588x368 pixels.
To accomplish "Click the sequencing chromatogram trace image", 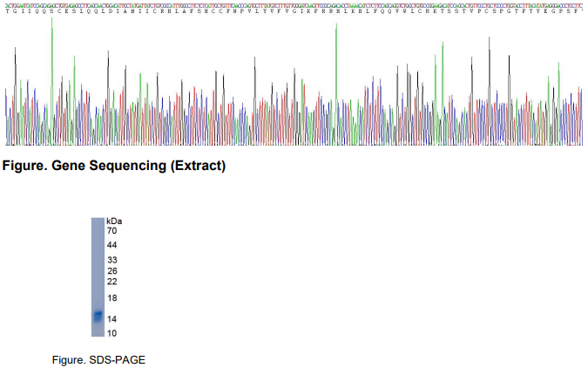I will coord(294,81).
